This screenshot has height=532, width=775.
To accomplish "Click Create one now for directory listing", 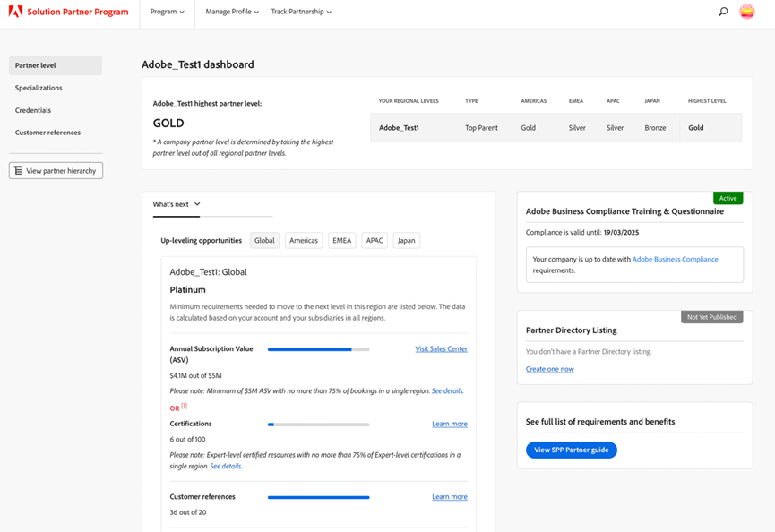I will 549,368.
